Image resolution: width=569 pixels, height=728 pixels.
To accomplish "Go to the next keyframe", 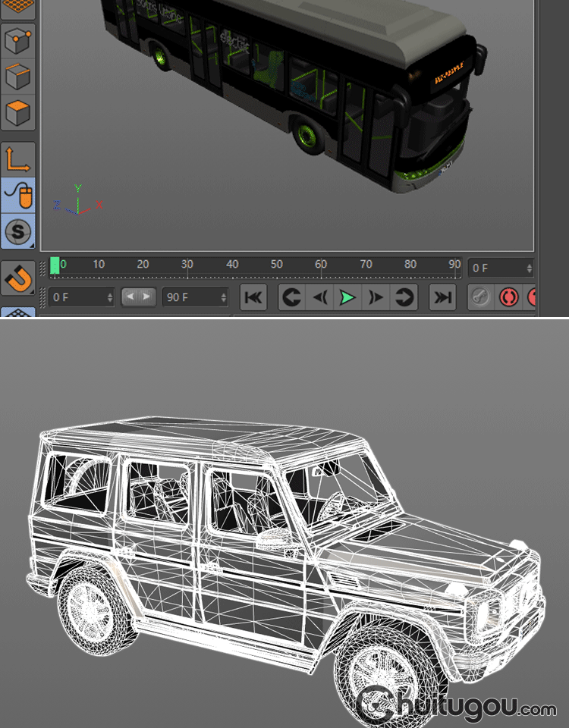I will (x=404, y=298).
